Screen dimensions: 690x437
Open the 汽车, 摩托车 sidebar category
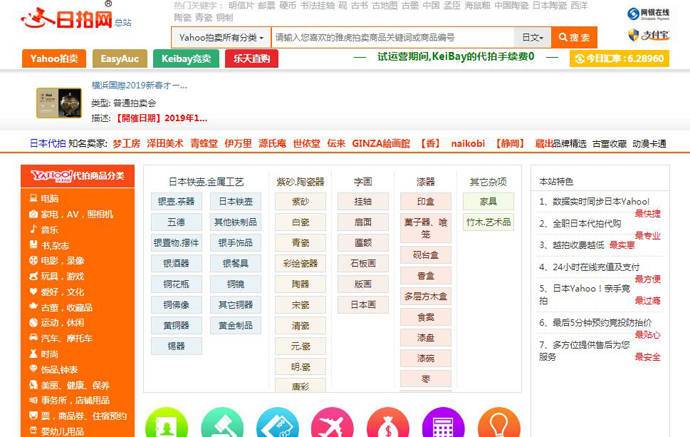[61, 338]
